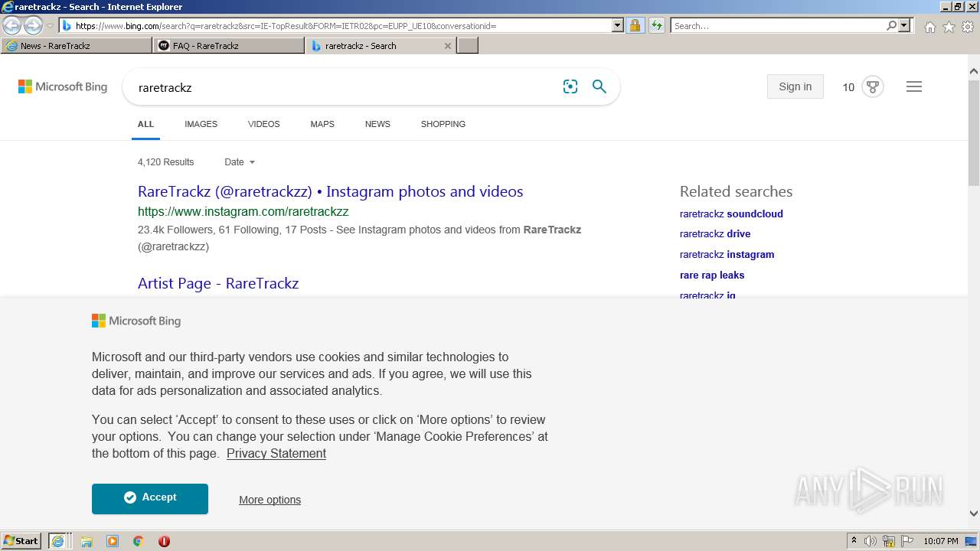Click the Windows Start button
The image size is (980, 551).
[x=21, y=541]
